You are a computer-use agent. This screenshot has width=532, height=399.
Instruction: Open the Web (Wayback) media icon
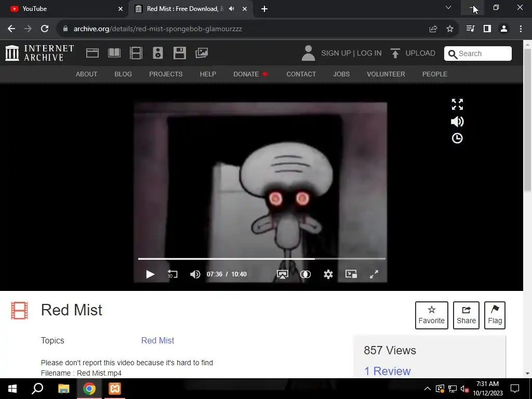(92, 53)
